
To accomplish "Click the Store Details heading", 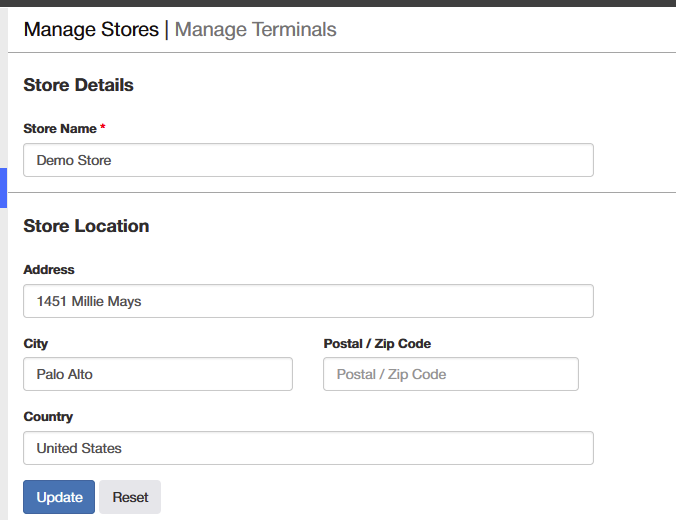I will click(78, 85).
